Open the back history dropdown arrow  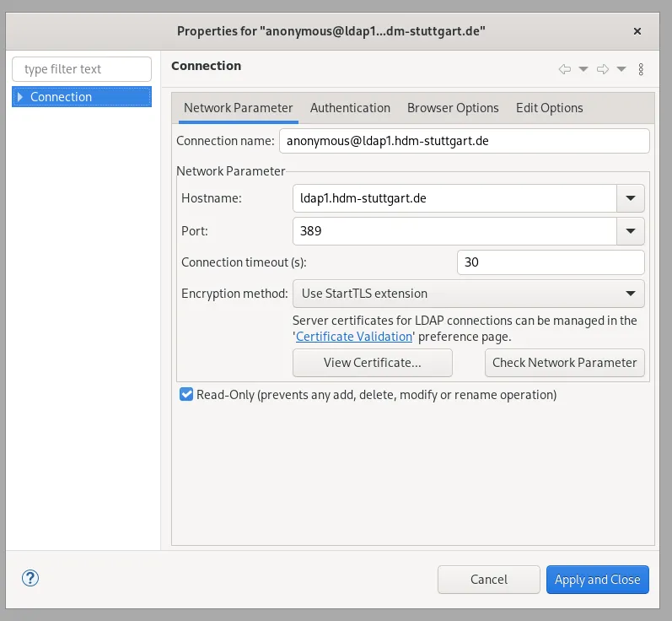[583, 69]
